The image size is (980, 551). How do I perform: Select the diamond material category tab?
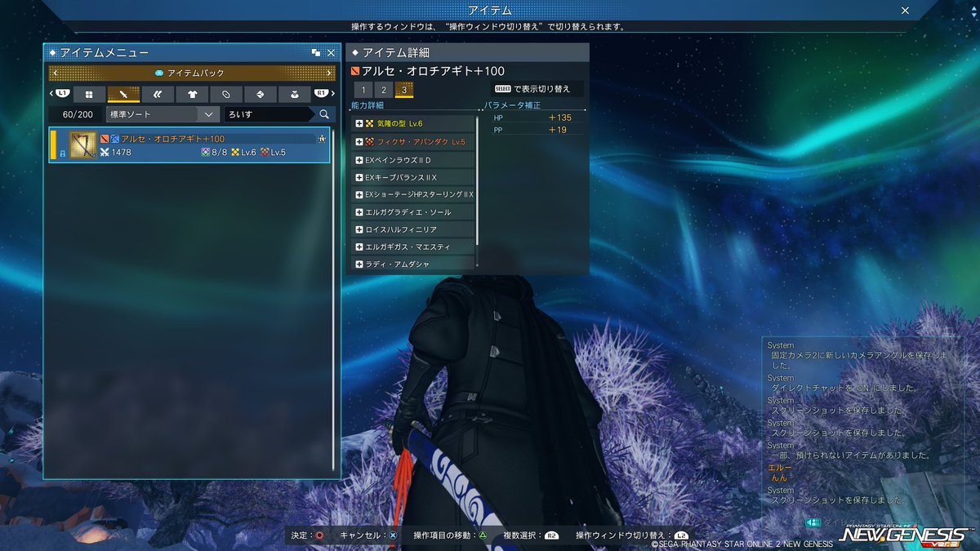tap(261, 94)
